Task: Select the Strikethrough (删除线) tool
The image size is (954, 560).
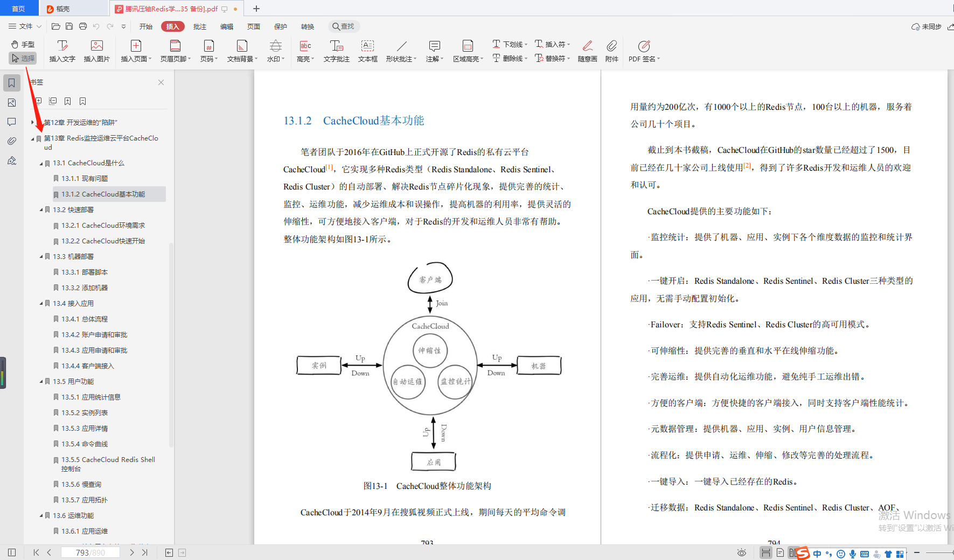Action: coord(510,58)
